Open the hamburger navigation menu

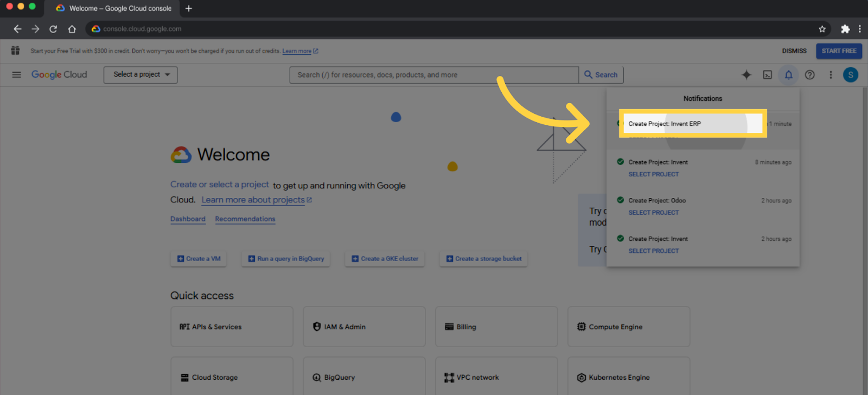click(x=16, y=74)
